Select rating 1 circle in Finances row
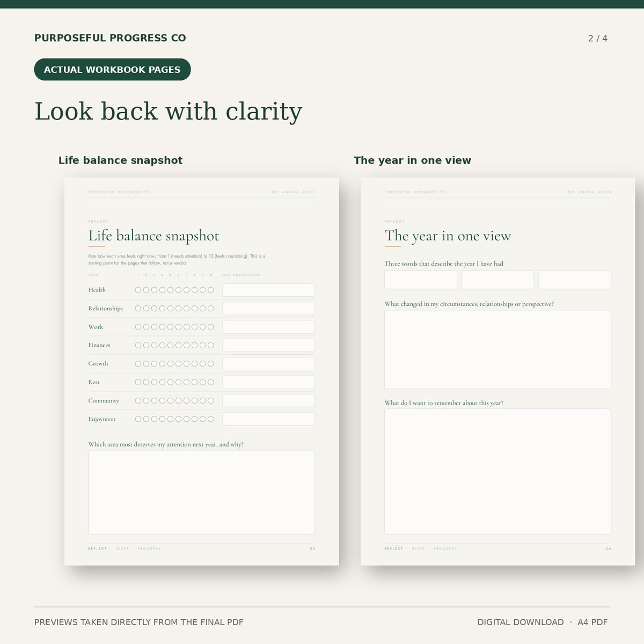This screenshot has width=644, height=644. 138,345
